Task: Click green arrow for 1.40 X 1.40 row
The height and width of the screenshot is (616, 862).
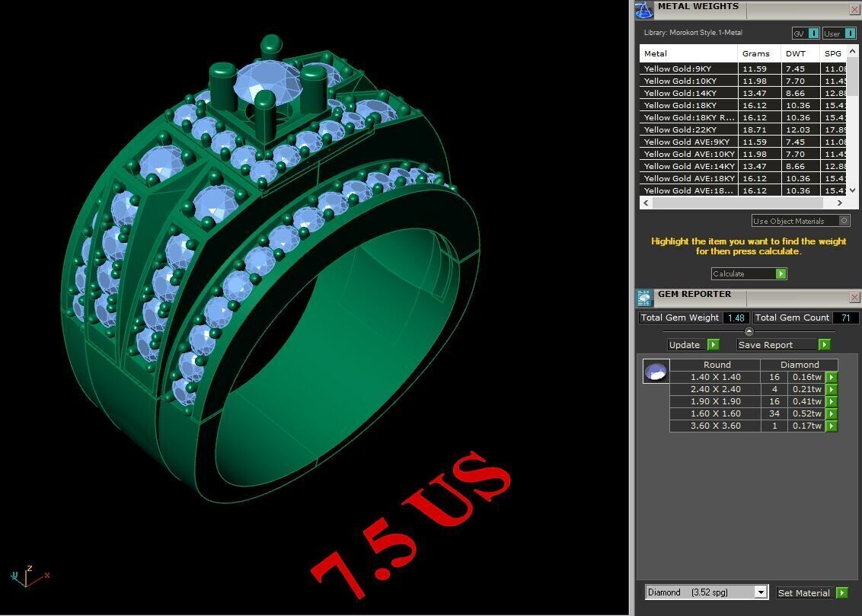Action: tap(832, 377)
